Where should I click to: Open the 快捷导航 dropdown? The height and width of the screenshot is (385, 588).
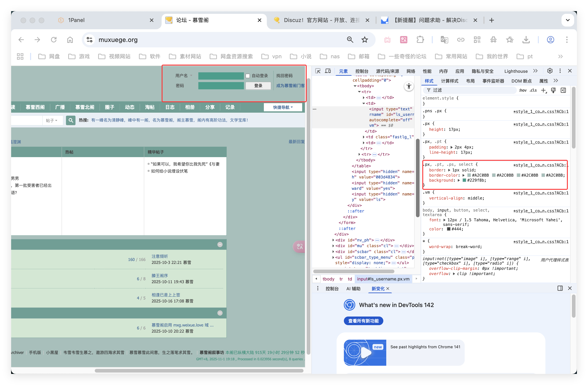click(283, 107)
